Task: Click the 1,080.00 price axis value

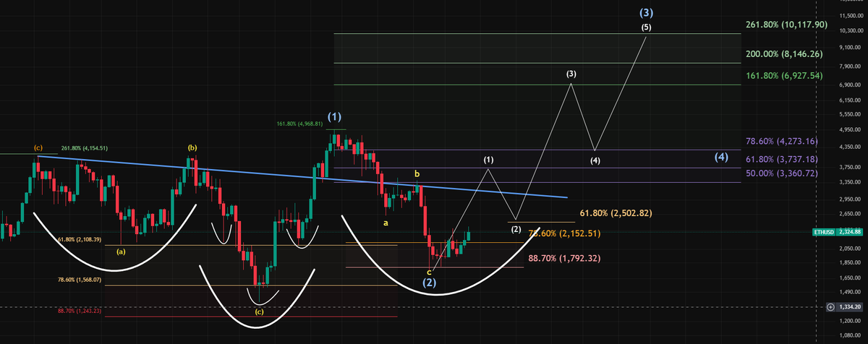Action: (x=851, y=335)
